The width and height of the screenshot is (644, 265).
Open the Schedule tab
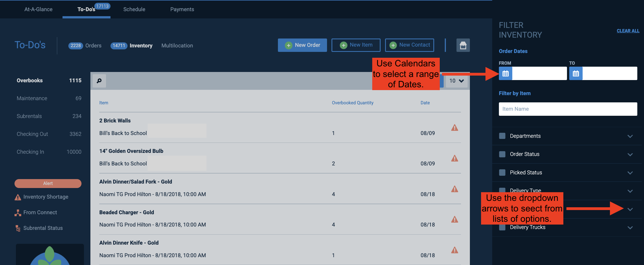coord(134,9)
